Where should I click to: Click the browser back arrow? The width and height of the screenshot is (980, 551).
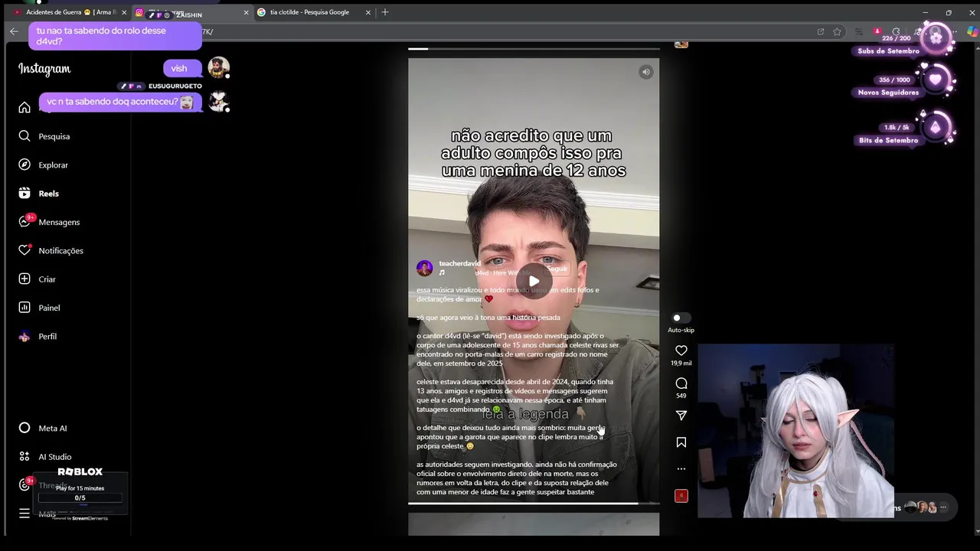(x=14, y=31)
